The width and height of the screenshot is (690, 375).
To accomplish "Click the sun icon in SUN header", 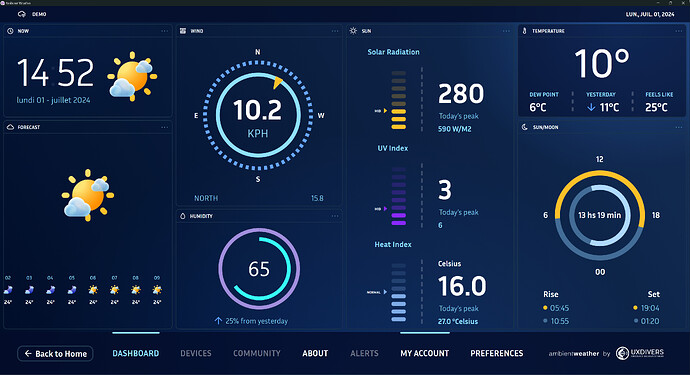I will click(353, 31).
